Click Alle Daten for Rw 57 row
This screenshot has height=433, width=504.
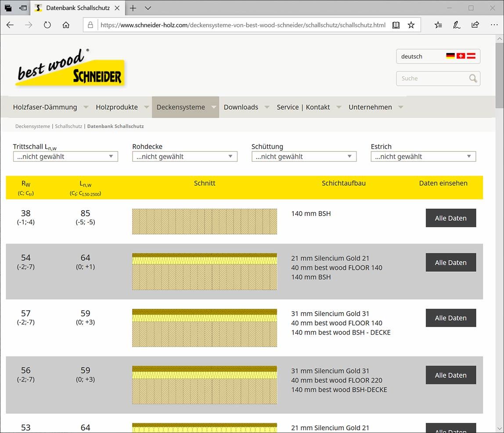(x=450, y=318)
